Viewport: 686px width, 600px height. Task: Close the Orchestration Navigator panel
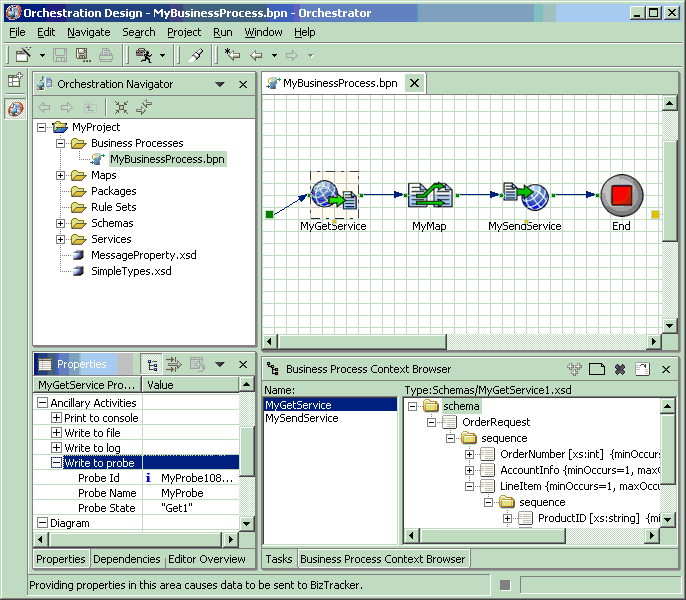pos(243,84)
